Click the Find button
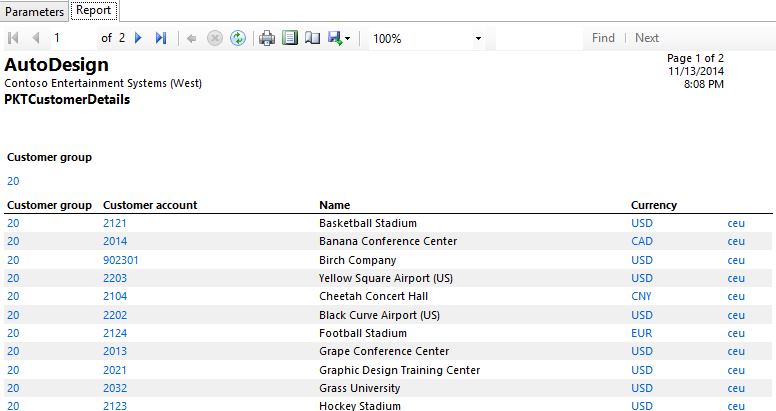The height and width of the screenshot is (411, 776). (x=603, y=38)
